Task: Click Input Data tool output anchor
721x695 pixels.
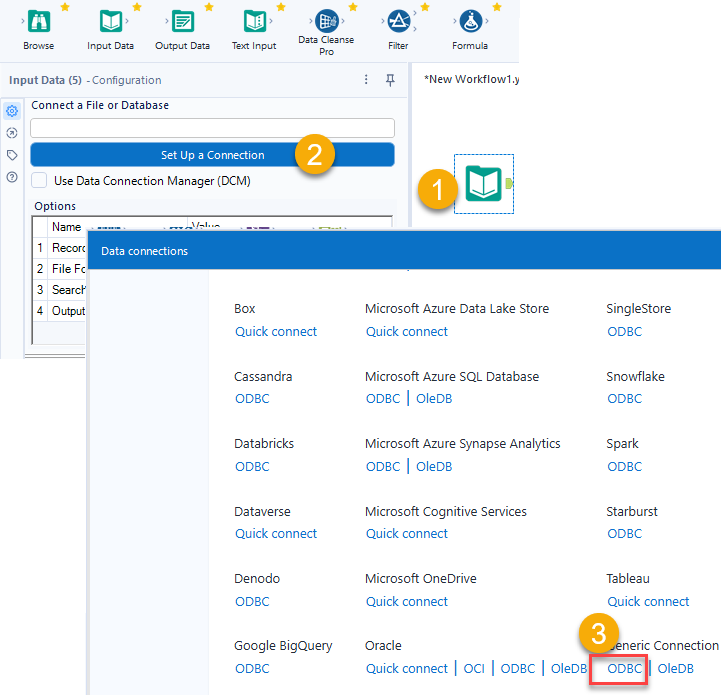Action: [x=509, y=184]
